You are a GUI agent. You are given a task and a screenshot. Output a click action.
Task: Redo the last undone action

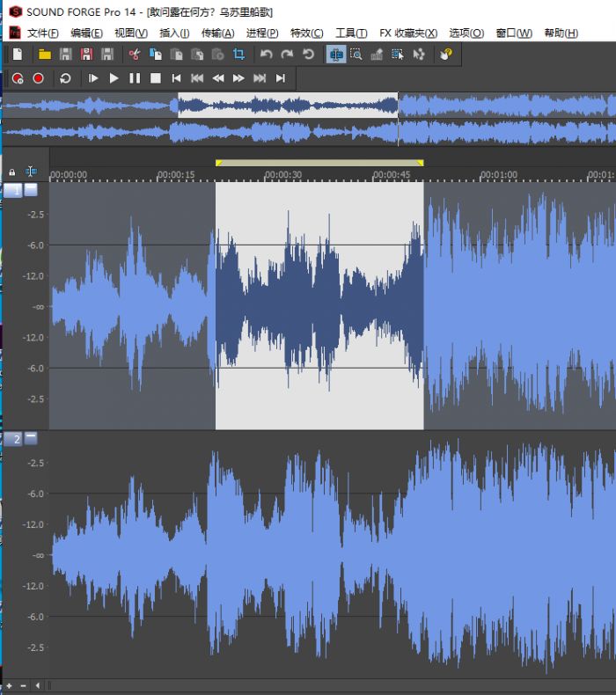287,55
